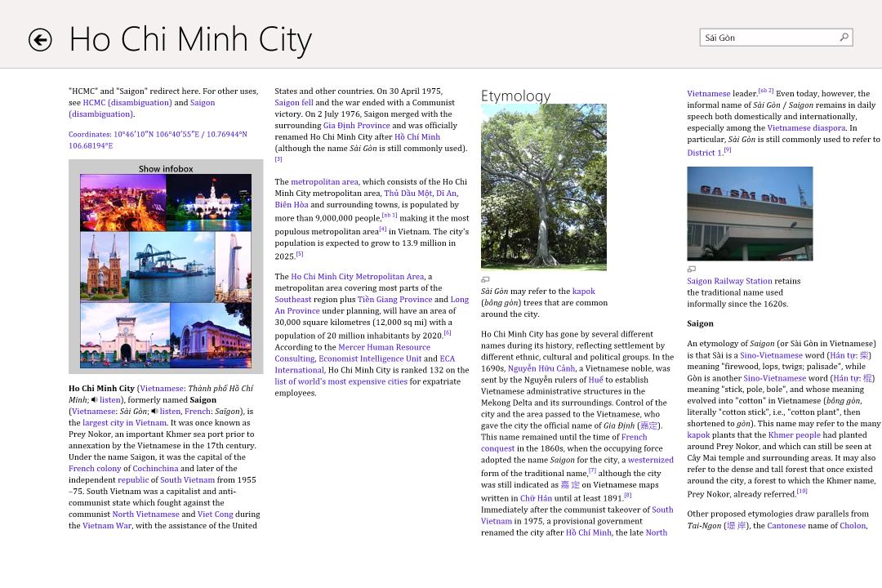Click the enlarge icon under railway station photo

click(691, 269)
